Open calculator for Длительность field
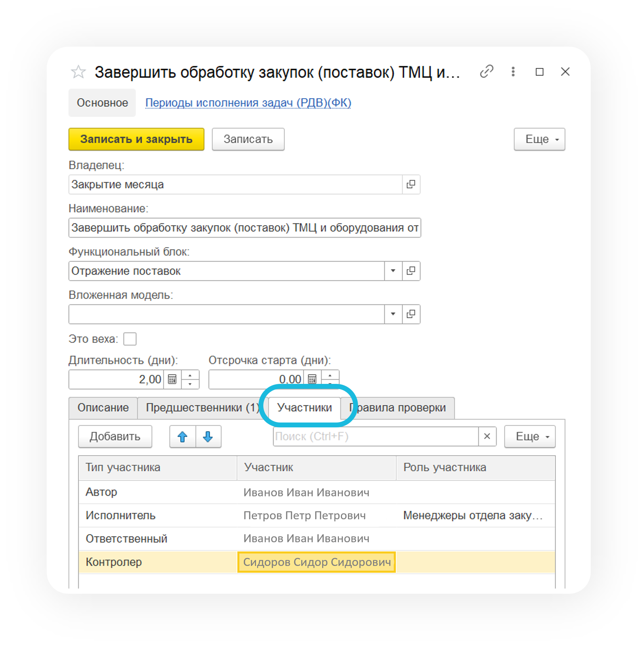Screen dimensions: 644x647 coord(172,379)
